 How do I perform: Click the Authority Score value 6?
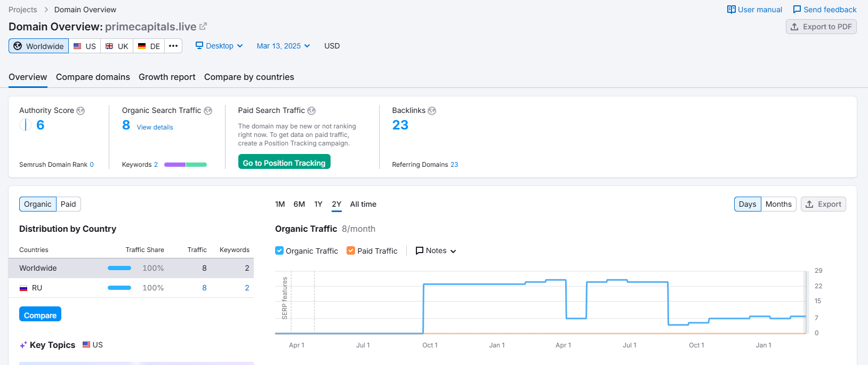point(41,125)
